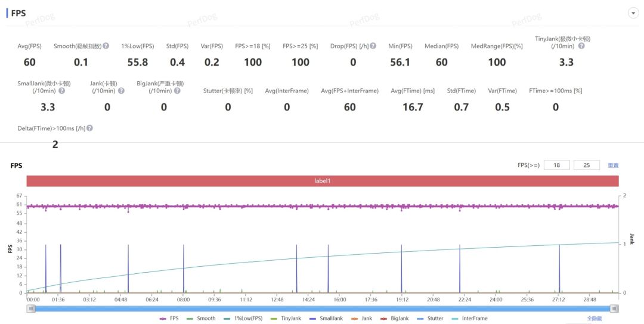Click the 重置 reset link
The width and height of the screenshot is (644, 324).
point(613,165)
